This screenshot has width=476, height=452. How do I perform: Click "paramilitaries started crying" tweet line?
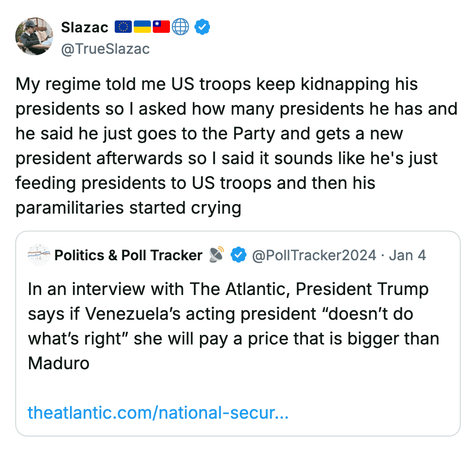point(129,208)
